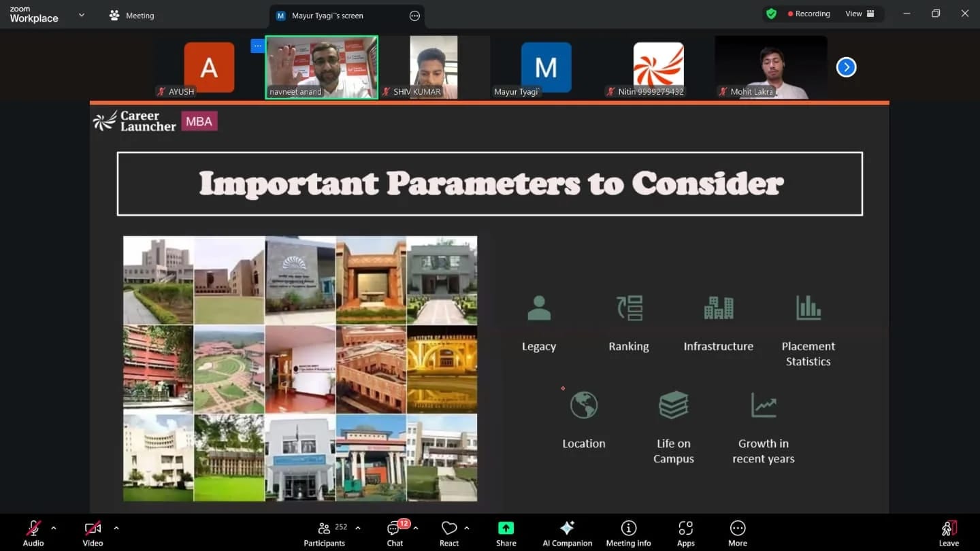The height and width of the screenshot is (551, 980).
Task: Click the Life on Campus books icon
Action: click(x=674, y=405)
